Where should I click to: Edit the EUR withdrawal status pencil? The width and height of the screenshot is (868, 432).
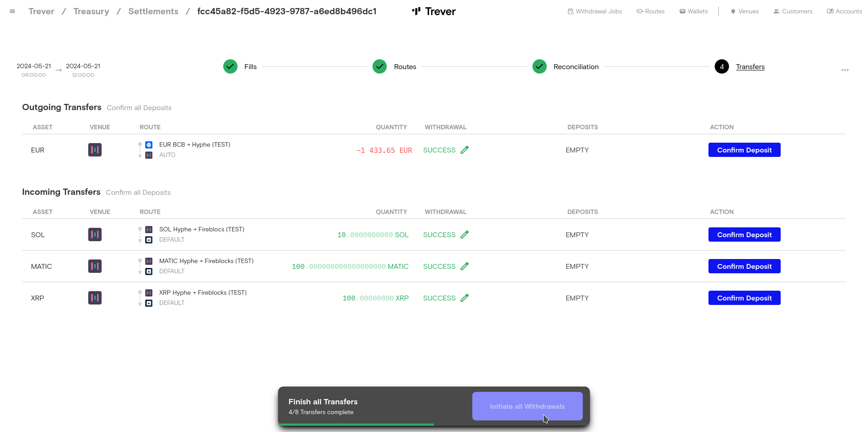click(464, 150)
